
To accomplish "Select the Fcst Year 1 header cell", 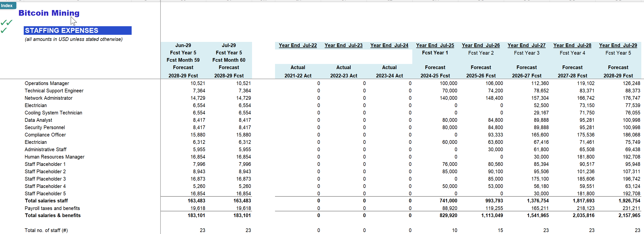I will coord(435,53).
